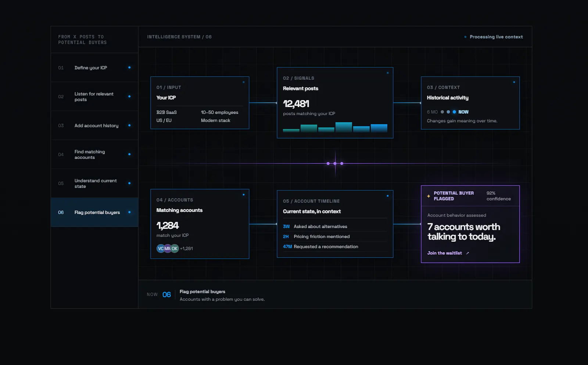
Task: Click the rightmost blue bar in posts chart
Action: [x=379, y=128]
